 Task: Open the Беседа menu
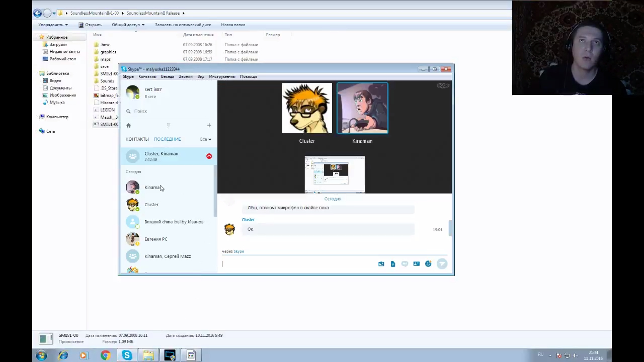[168, 76]
